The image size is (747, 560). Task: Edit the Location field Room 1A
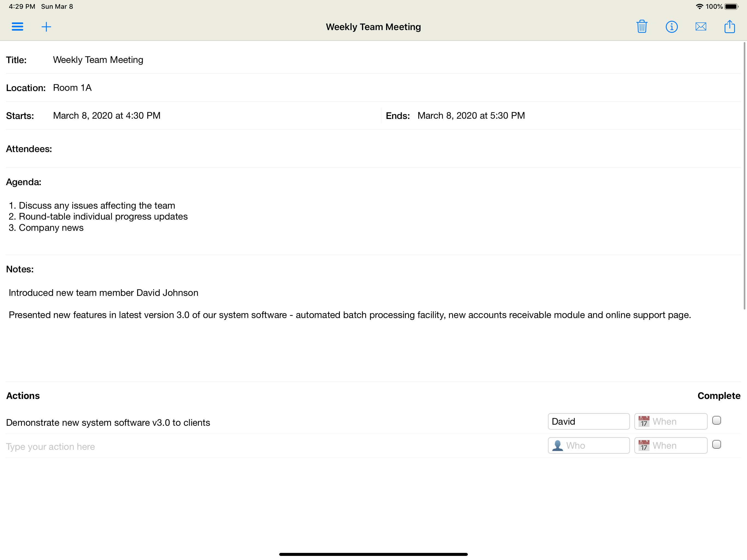click(x=72, y=88)
